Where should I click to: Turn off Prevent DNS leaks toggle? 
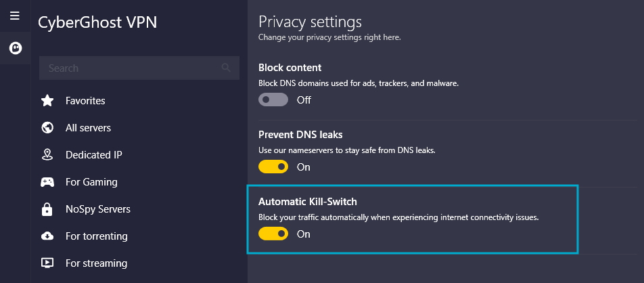click(x=273, y=167)
